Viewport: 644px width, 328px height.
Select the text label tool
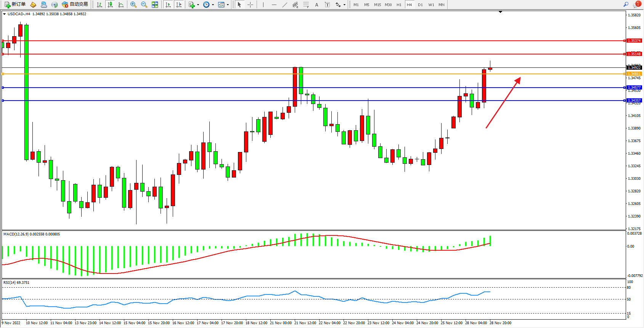[x=327, y=5]
